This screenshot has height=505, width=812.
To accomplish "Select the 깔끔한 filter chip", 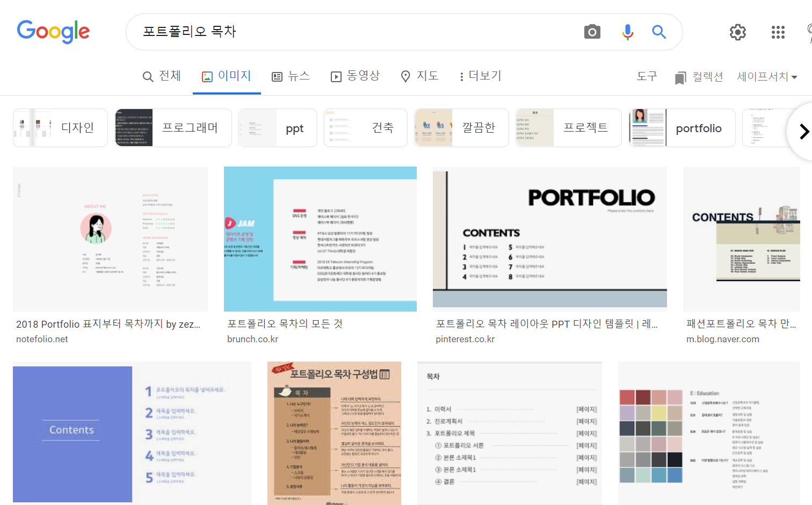I will coord(461,128).
